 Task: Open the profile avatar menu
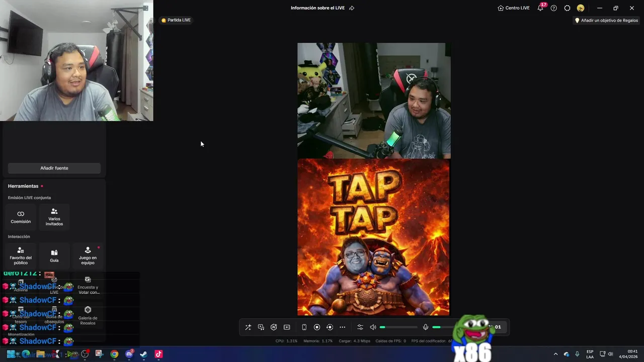(581, 8)
